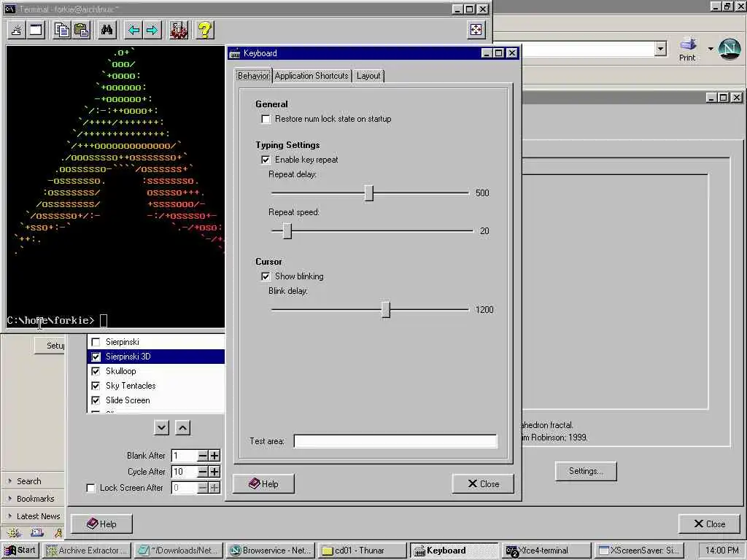Image resolution: width=747 pixels, height=560 pixels.
Task: Click the Keyboard dialog title bar icon
Action: coord(234,53)
